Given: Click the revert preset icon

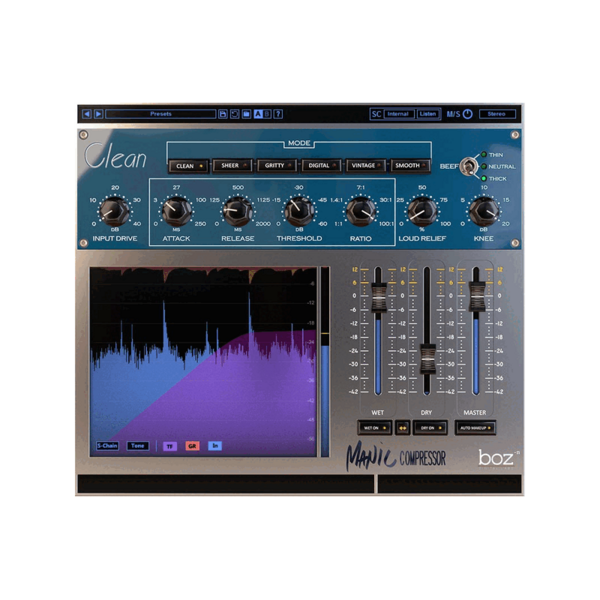Looking at the screenshot, I should pyautogui.click(x=235, y=114).
